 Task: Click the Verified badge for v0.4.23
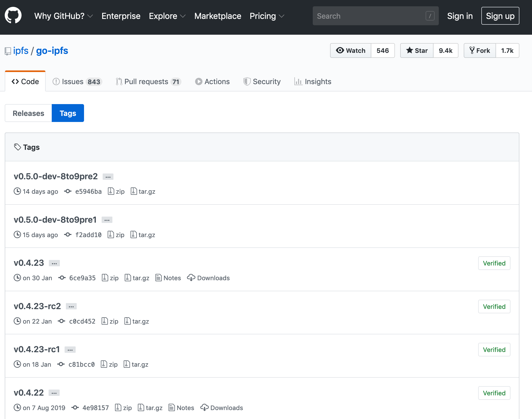494,263
